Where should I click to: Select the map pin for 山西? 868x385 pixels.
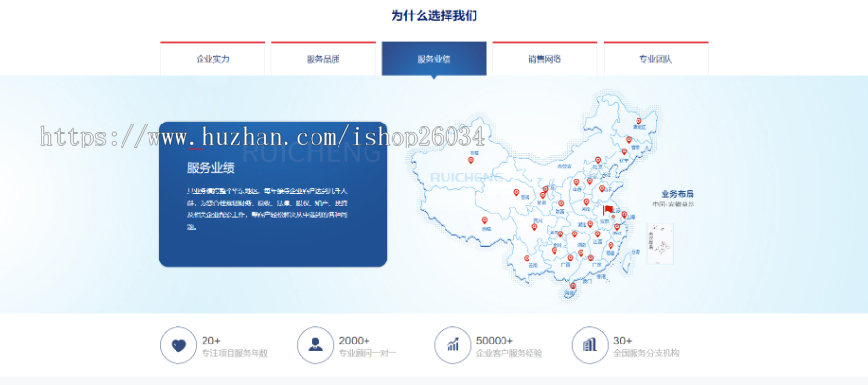pyautogui.click(x=576, y=182)
